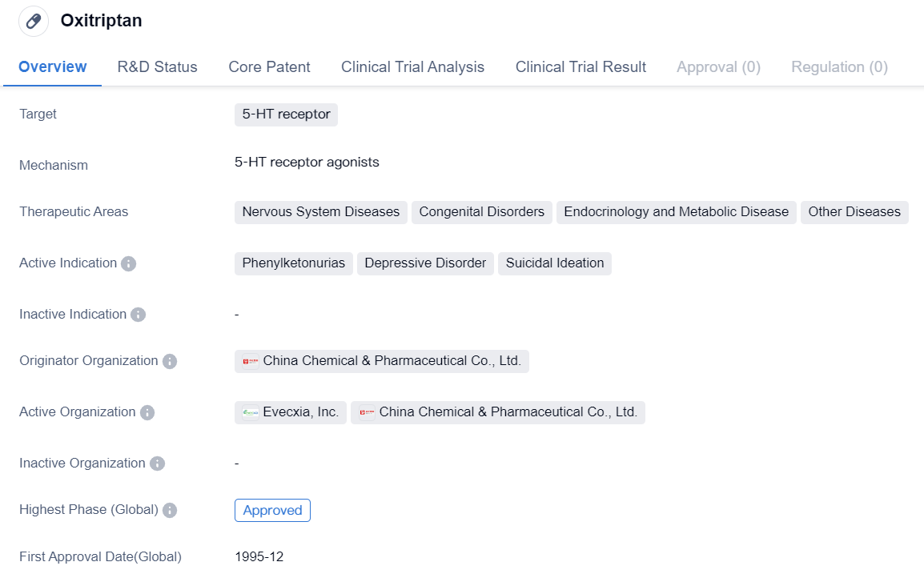Viewport: 924px width, 578px height.
Task: Click info icon beside Active Organization
Action: tap(147, 412)
